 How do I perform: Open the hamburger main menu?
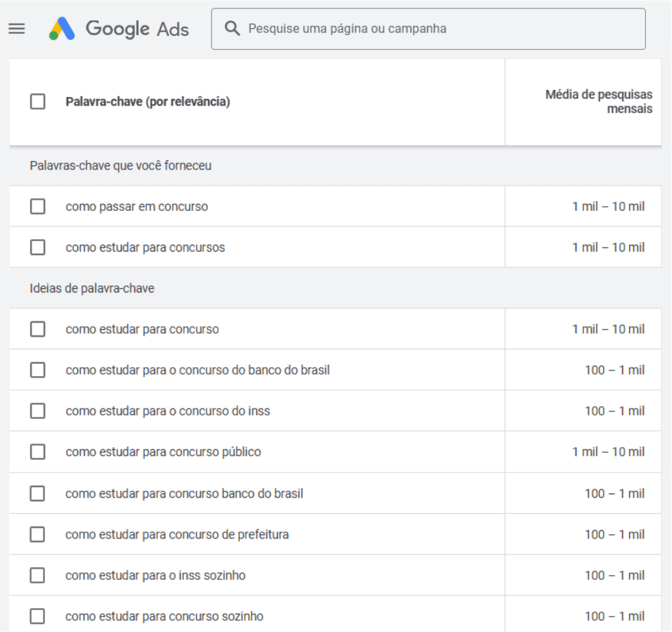(17, 29)
